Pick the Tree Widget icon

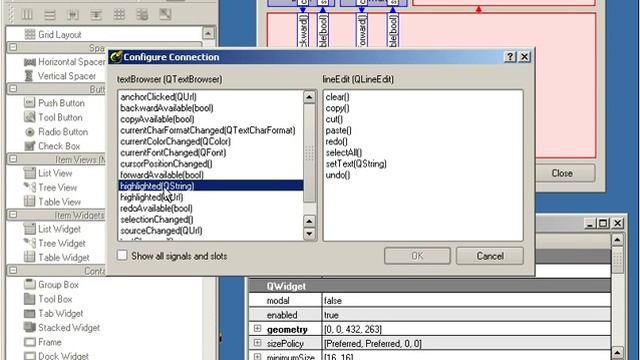29,243
